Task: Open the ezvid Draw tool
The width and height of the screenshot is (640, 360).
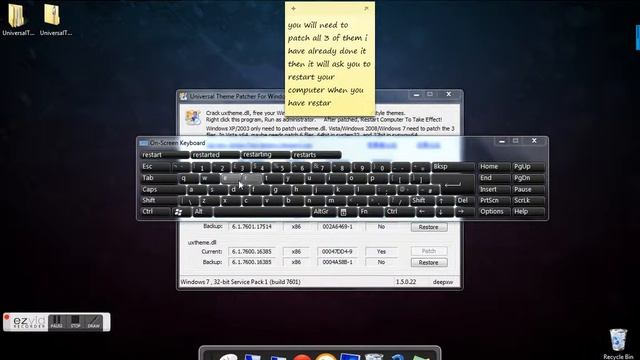Action: pyautogui.click(x=94, y=322)
